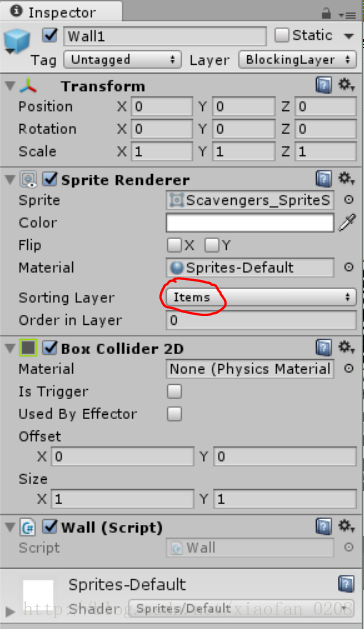Open the Box Collider 2D help book icon
Viewport: 364px width, 629px height.
[x=323, y=347]
